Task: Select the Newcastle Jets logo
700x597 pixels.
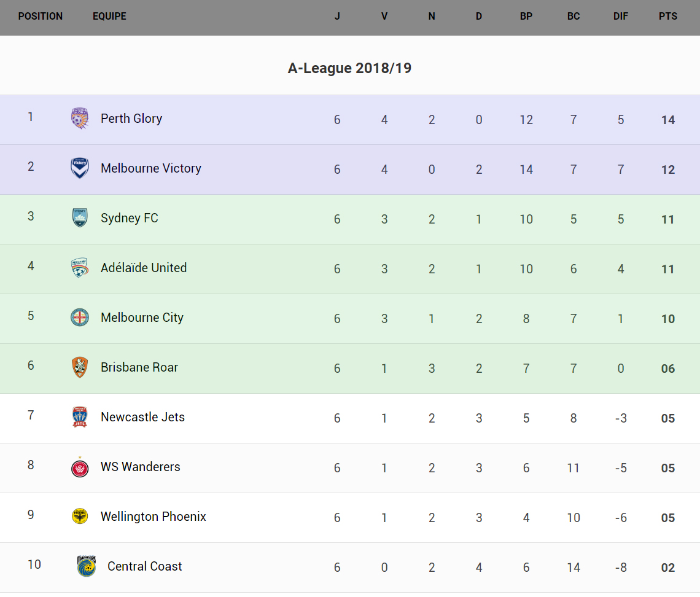Action: point(80,417)
